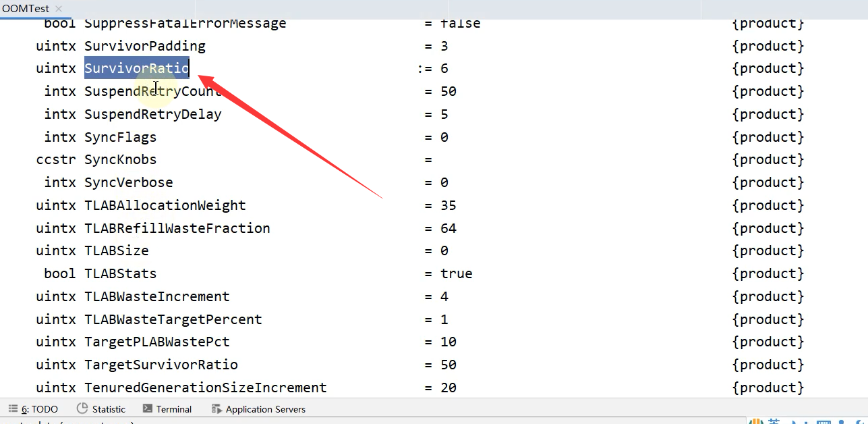This screenshot has width=868, height=424.
Task: Click the TLABStats true value
Action: coord(457,273)
